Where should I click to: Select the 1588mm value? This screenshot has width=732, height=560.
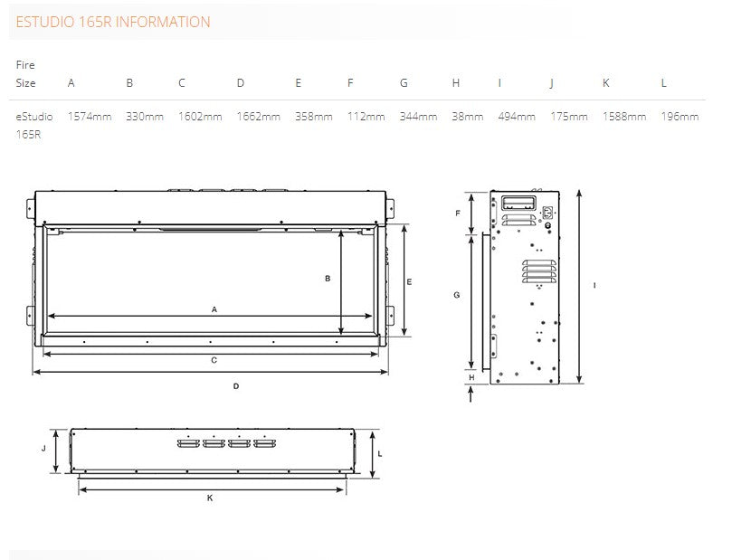tap(624, 116)
